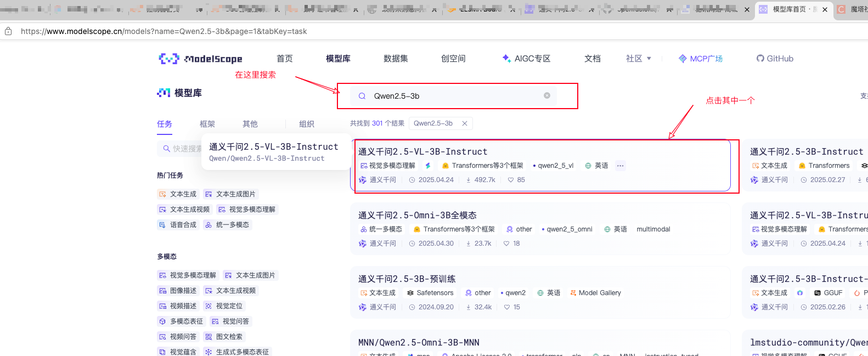Select the 统一多模态 task filter
The height and width of the screenshot is (356, 868).
point(227,225)
